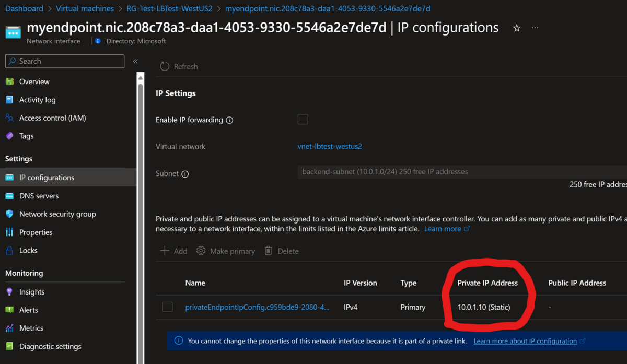
Task: Toggle the Enable IP forwarding checkbox
Action: (x=303, y=120)
